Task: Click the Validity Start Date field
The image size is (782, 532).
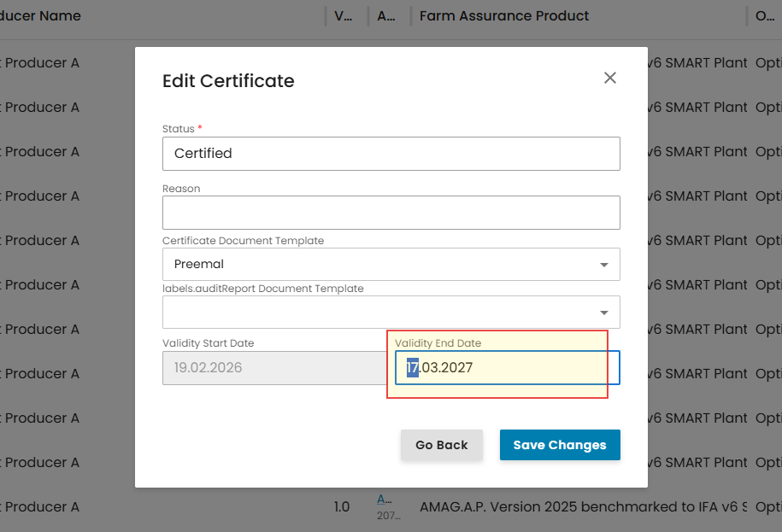Action: tap(273, 368)
